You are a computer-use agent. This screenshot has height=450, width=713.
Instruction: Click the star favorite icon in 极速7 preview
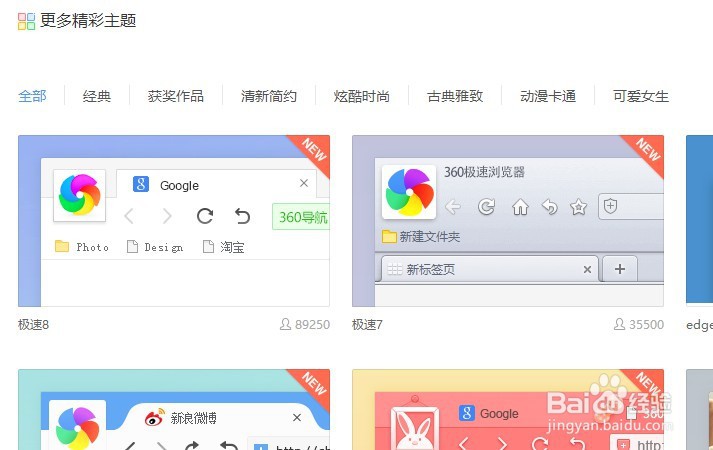[578, 207]
